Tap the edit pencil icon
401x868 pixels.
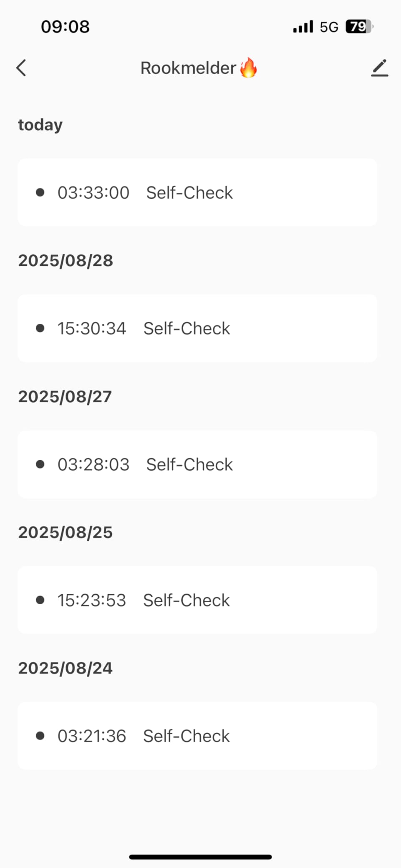pos(379,68)
